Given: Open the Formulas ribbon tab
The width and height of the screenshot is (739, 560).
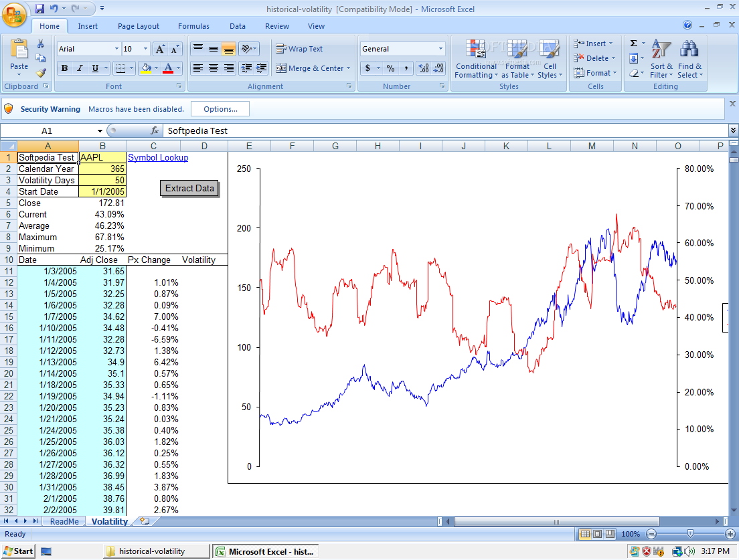Looking at the screenshot, I should 193,26.
